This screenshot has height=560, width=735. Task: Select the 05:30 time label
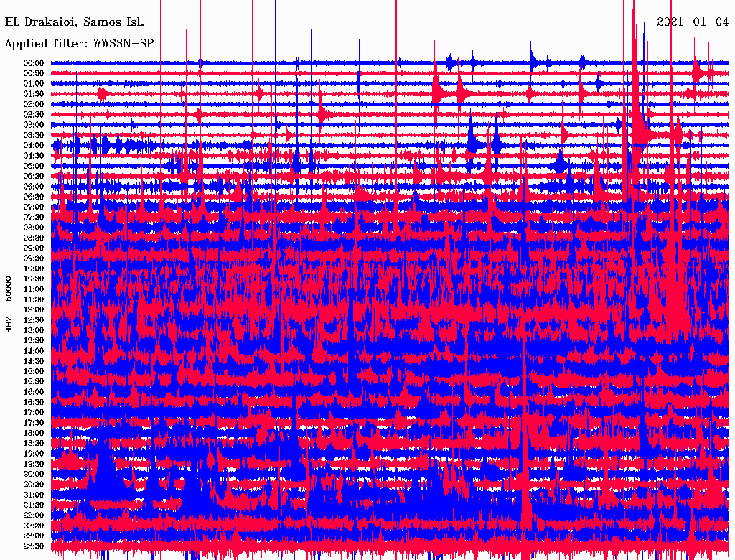click(33, 176)
